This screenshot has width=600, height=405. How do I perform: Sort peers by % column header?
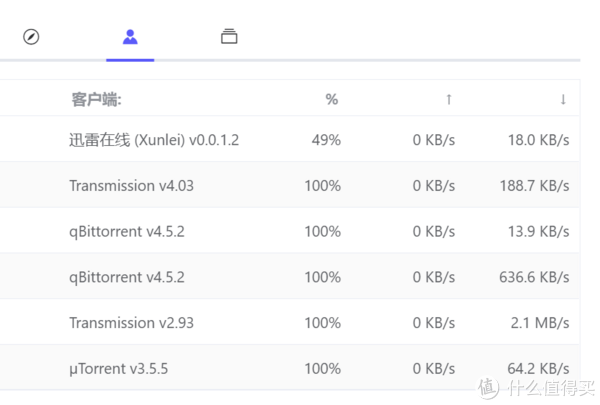332,99
